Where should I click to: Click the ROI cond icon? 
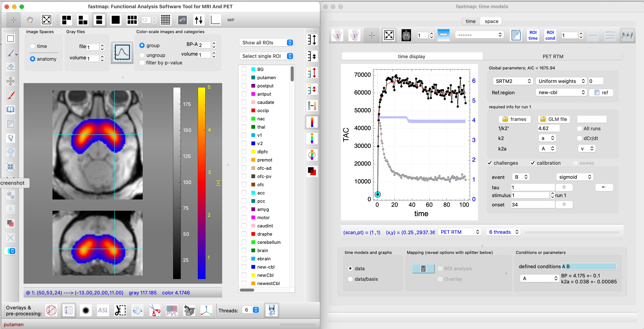tap(550, 35)
